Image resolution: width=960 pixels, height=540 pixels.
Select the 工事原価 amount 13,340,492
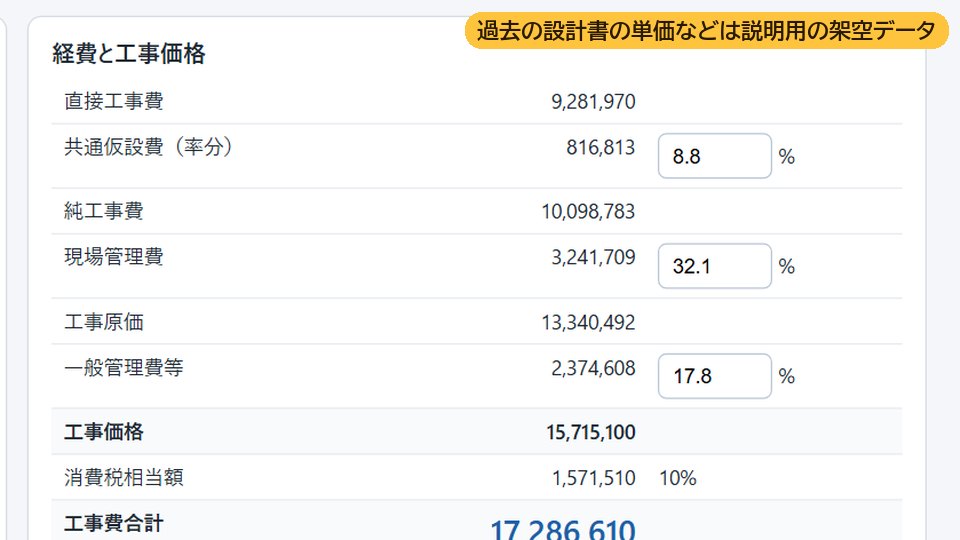[588, 322]
